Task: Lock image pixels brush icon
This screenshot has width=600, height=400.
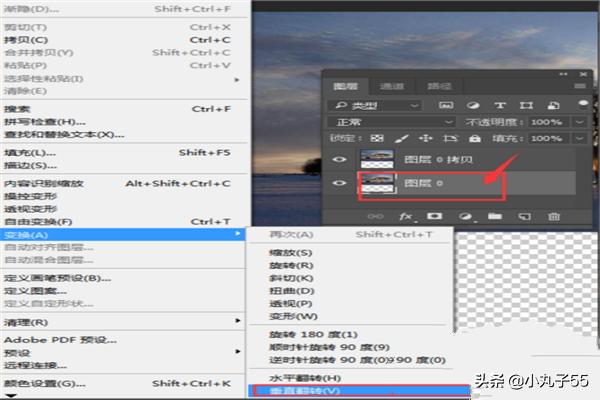Action: (401, 138)
